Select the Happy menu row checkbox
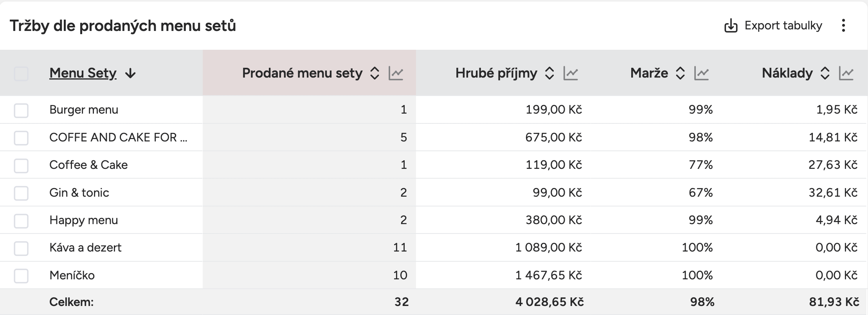The width and height of the screenshot is (868, 315). (21, 221)
